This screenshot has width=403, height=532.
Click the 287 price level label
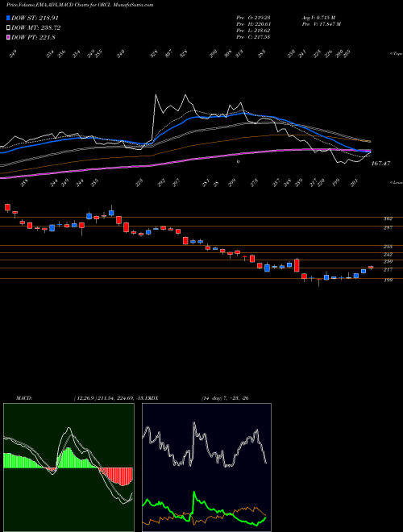tap(388, 227)
